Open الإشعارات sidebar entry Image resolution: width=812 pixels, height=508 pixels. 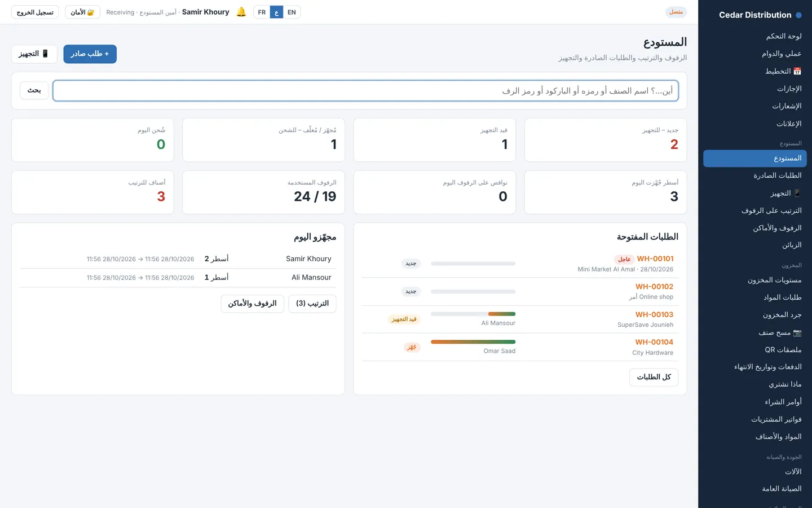(x=755, y=106)
